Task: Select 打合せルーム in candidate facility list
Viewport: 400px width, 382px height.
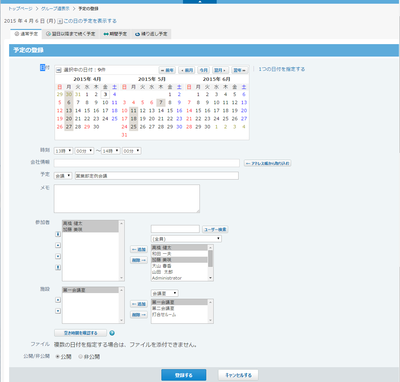Action: pyautogui.click(x=179, y=314)
